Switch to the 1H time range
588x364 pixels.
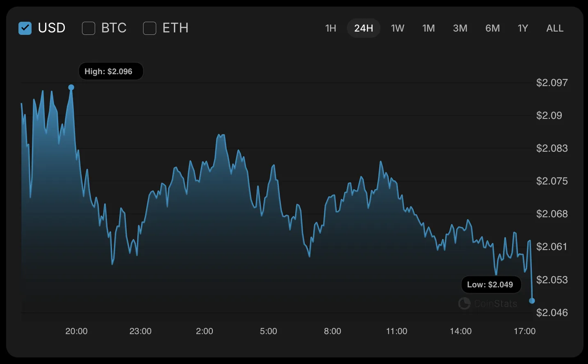click(x=330, y=28)
